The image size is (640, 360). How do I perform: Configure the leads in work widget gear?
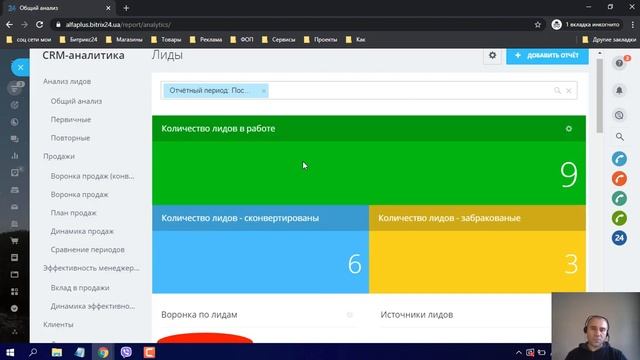(x=569, y=129)
